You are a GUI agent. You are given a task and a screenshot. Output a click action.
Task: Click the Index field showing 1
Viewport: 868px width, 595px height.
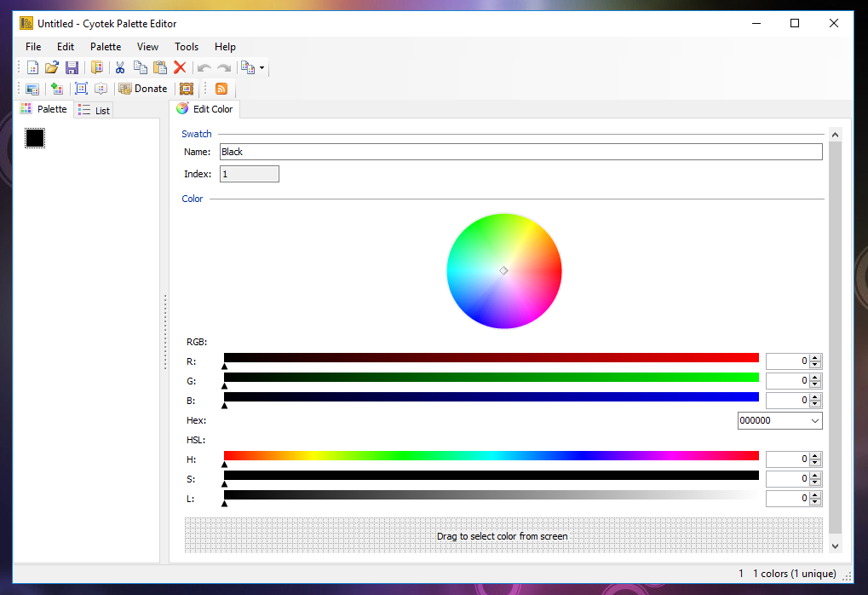click(249, 174)
